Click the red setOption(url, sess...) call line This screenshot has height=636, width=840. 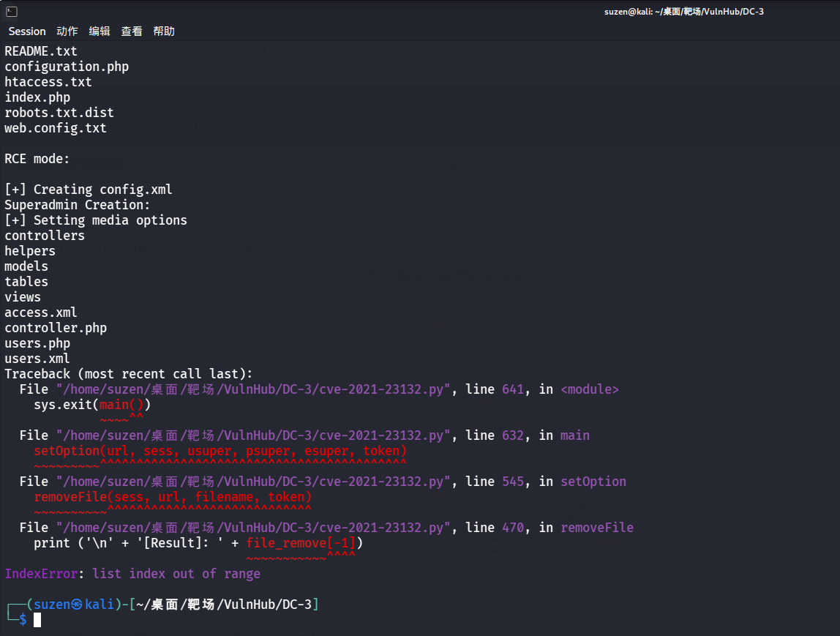(x=220, y=451)
